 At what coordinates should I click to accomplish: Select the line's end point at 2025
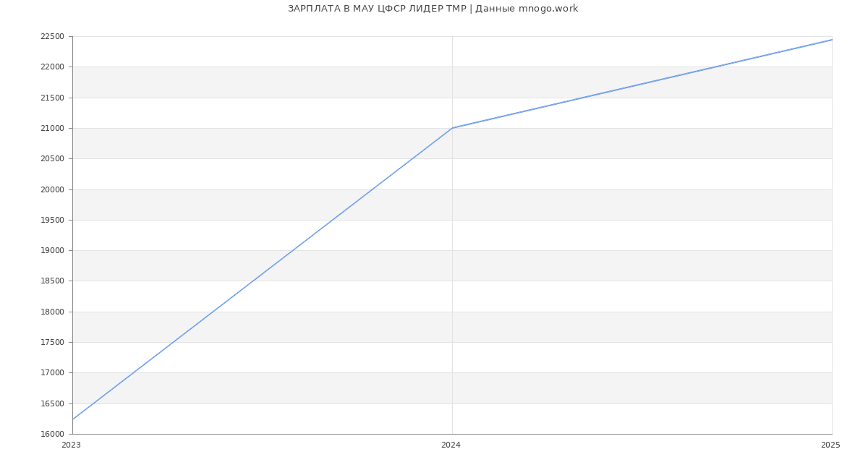(x=831, y=40)
